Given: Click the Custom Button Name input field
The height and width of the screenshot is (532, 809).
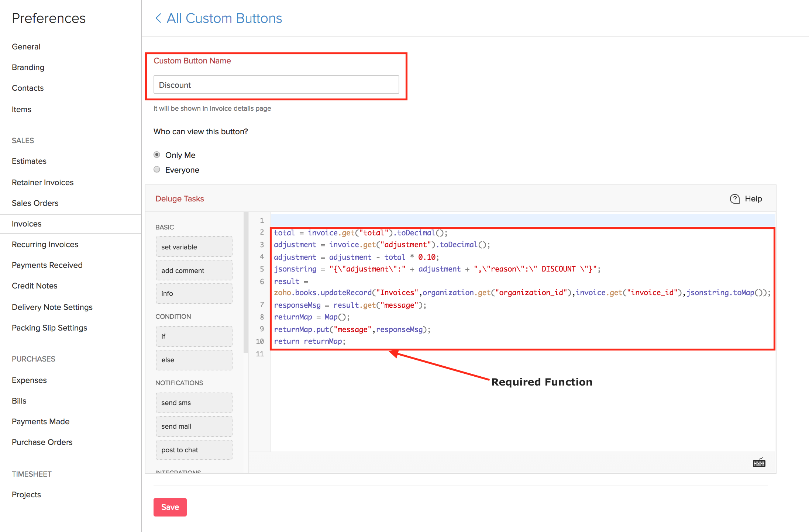Looking at the screenshot, I should click(x=276, y=85).
